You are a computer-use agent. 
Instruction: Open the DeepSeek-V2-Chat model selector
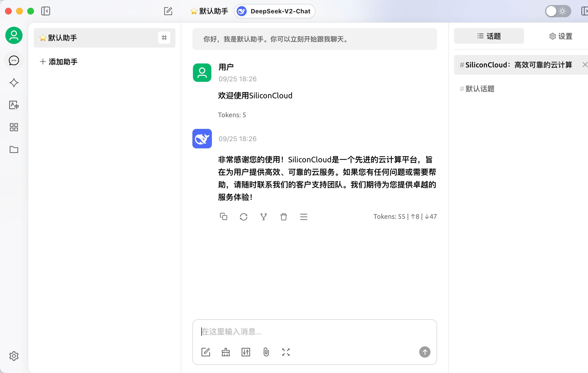(x=274, y=11)
